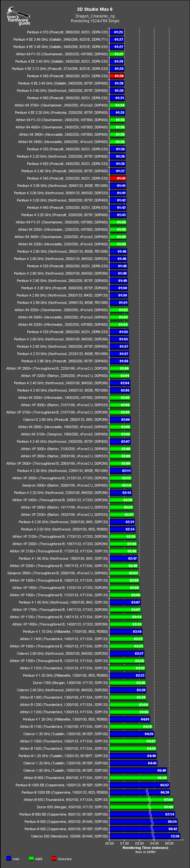Click the Athlon 64 4000+ (Clawhammer) label
The width and height of the screenshot is (190, 868).
tap(62, 127)
